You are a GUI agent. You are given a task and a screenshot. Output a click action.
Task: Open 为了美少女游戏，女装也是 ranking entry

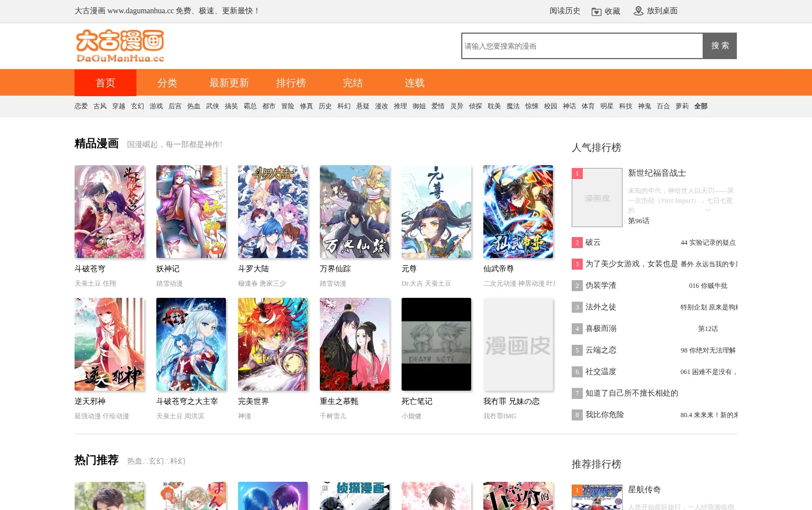coord(632,264)
